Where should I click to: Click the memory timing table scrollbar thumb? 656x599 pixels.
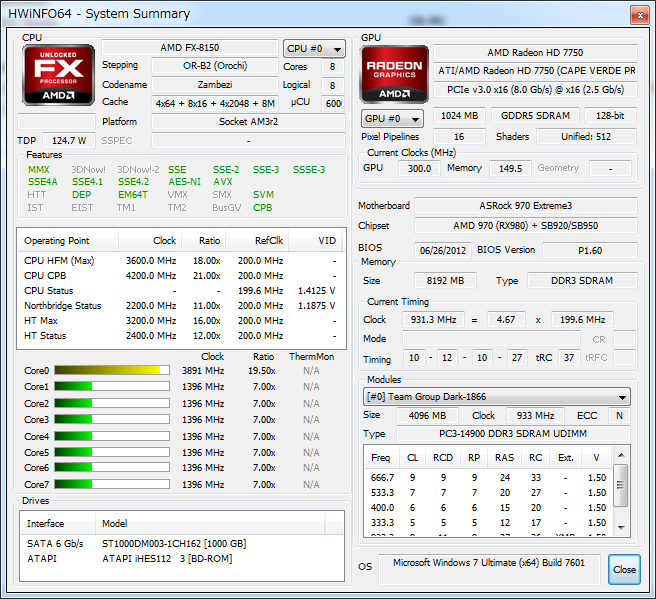pyautogui.click(x=621, y=485)
